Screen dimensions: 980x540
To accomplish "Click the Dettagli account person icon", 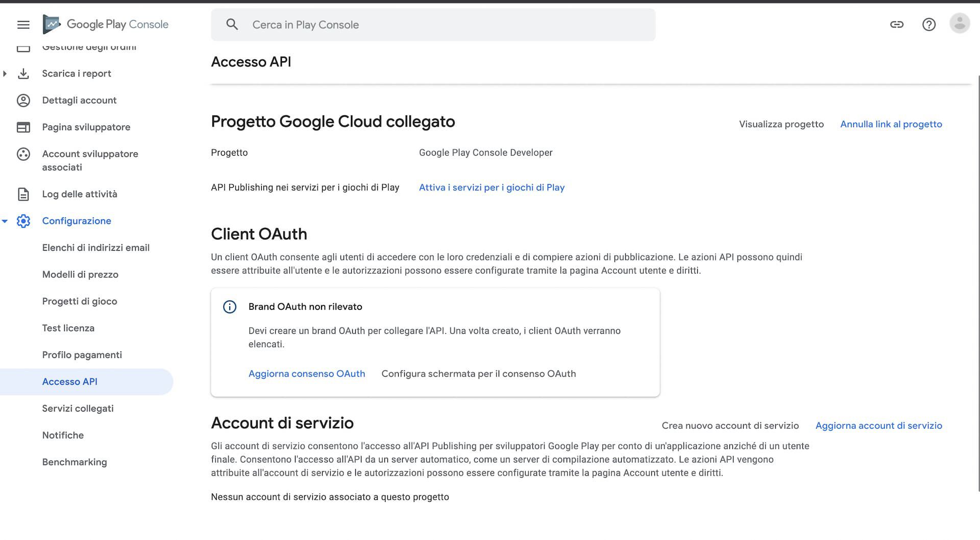I will [x=23, y=101].
